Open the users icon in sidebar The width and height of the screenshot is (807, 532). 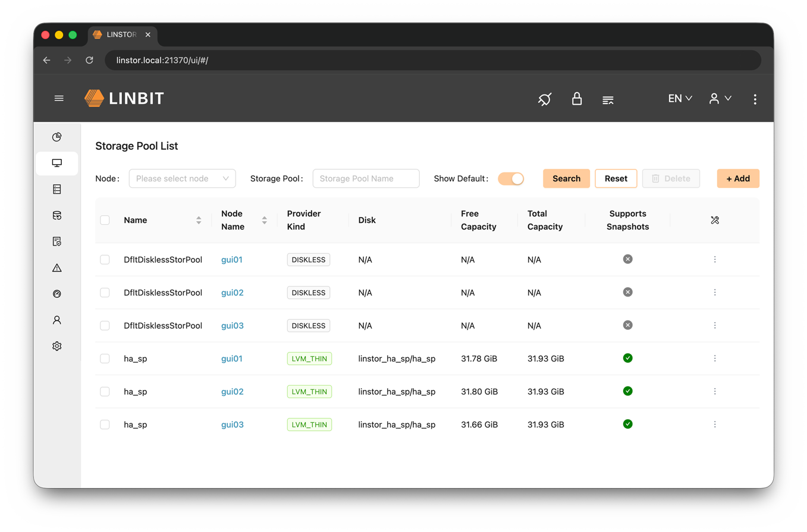(x=57, y=320)
